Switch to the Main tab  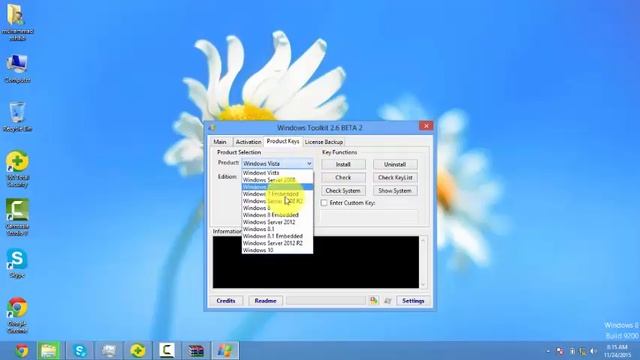[220, 142]
